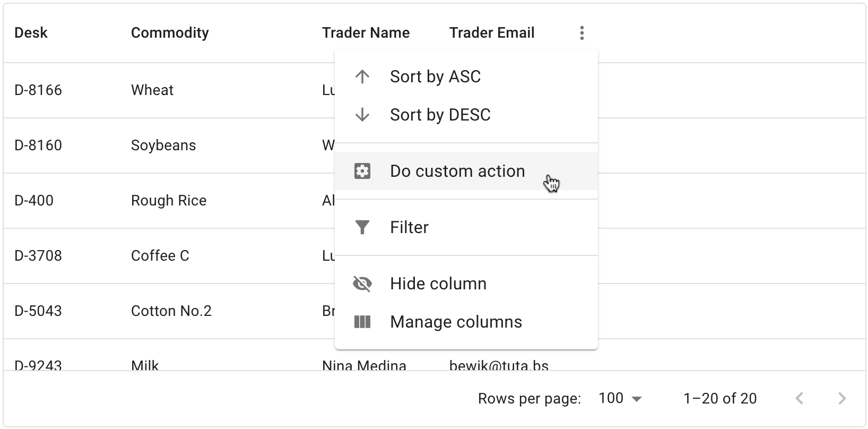Click the Wheat commodity cell
868x429 pixels.
point(152,90)
